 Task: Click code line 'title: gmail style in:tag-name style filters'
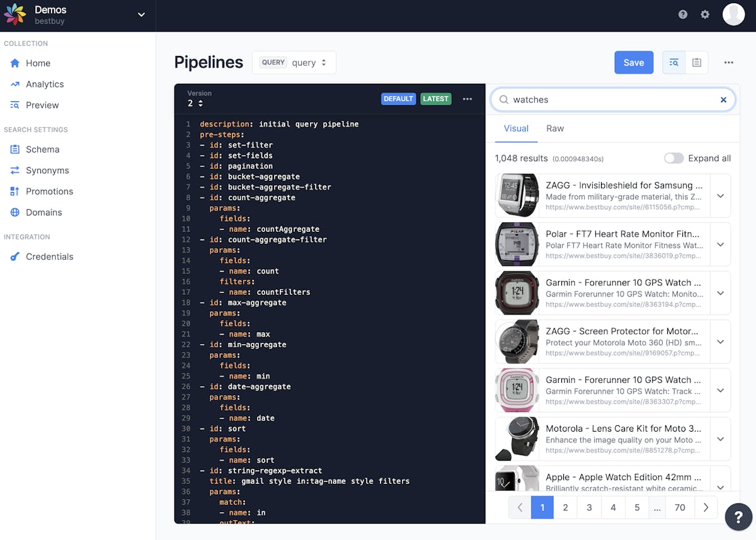[309, 481]
